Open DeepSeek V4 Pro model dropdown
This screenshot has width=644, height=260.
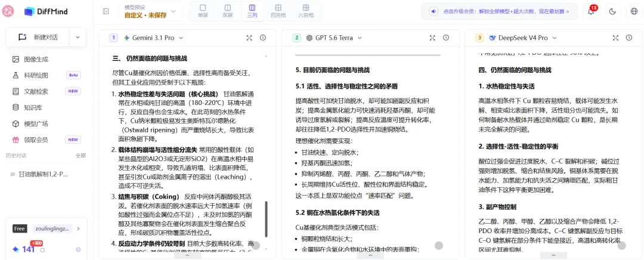[522, 38]
